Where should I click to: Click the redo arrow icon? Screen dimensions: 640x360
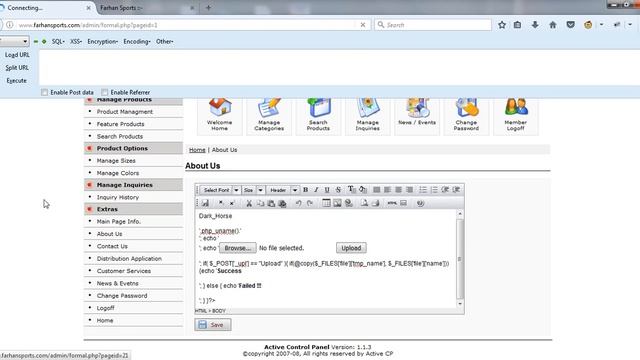pyautogui.click(x=309, y=203)
